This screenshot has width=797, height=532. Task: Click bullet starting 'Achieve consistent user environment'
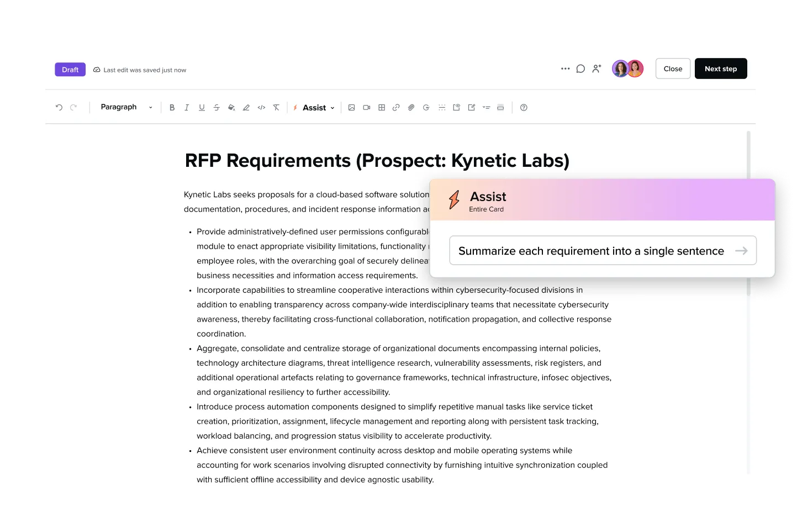402,465
